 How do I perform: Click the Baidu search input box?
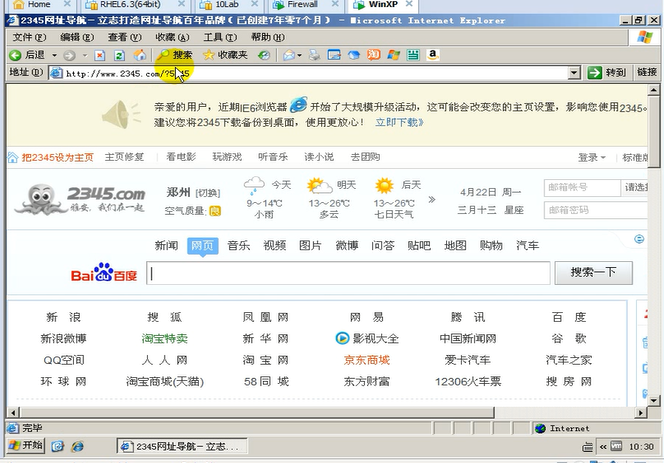click(348, 273)
